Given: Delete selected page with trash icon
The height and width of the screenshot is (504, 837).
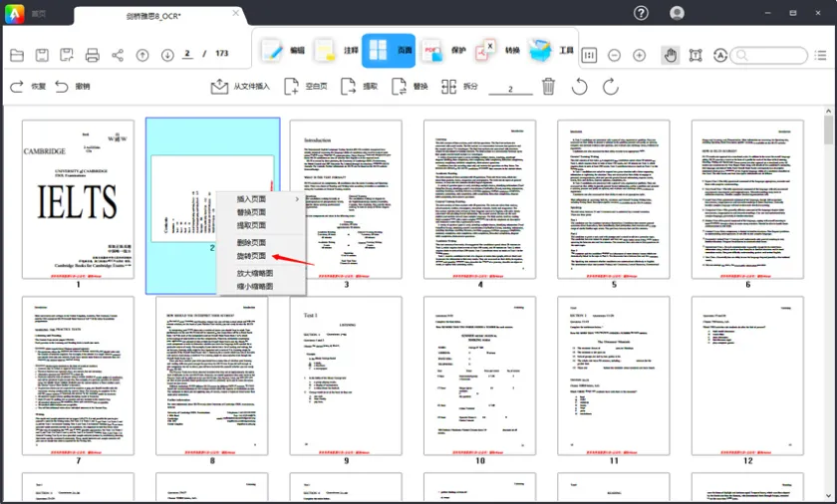Looking at the screenshot, I should 548,87.
